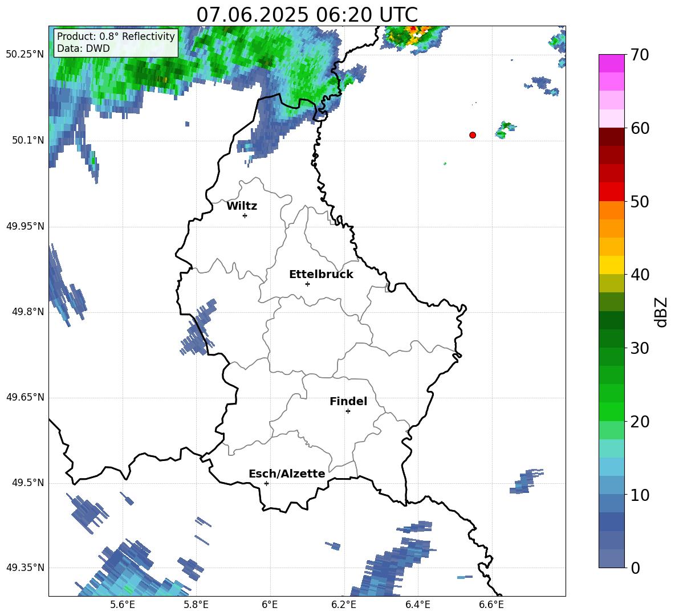Click the 6.4°E longitude label
This screenshot has width=675, height=616.
pyautogui.click(x=417, y=605)
